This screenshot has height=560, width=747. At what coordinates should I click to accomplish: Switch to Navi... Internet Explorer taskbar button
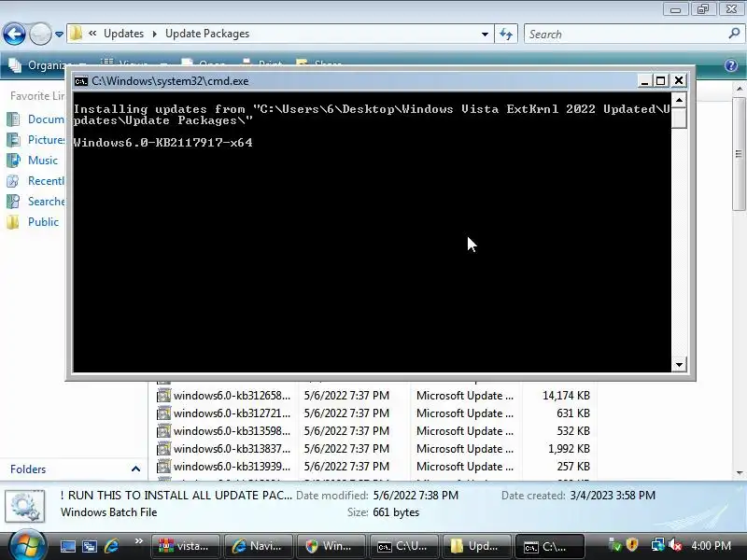pyautogui.click(x=259, y=546)
